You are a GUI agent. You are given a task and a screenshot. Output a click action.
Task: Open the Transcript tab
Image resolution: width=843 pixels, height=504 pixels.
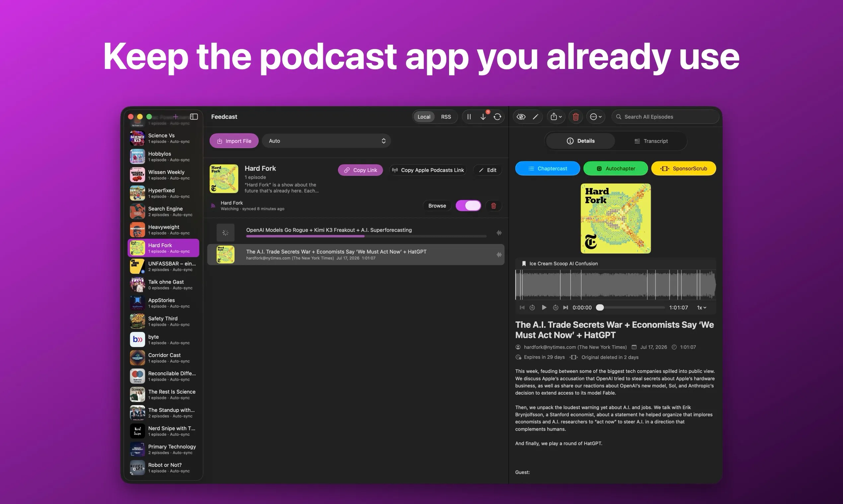tap(651, 141)
